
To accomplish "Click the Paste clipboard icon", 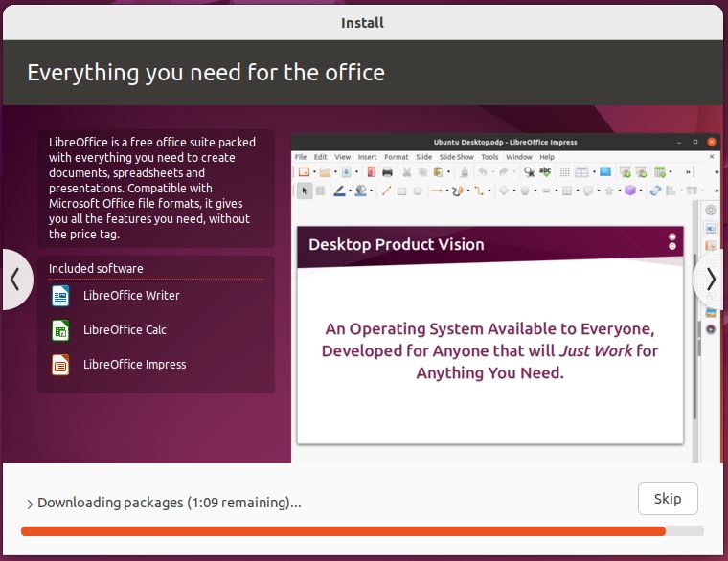I will (439, 172).
